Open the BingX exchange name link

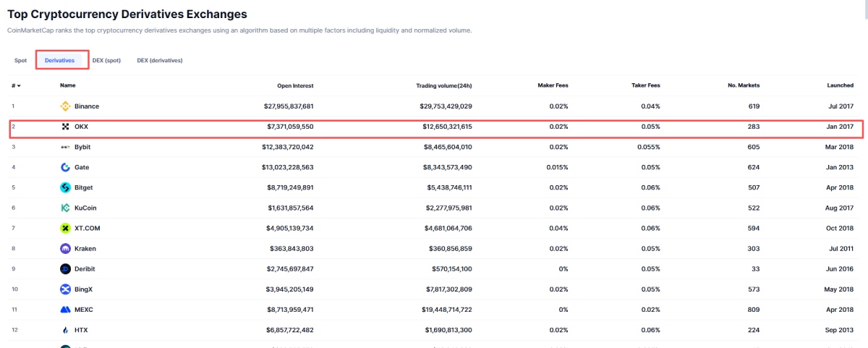(85, 289)
